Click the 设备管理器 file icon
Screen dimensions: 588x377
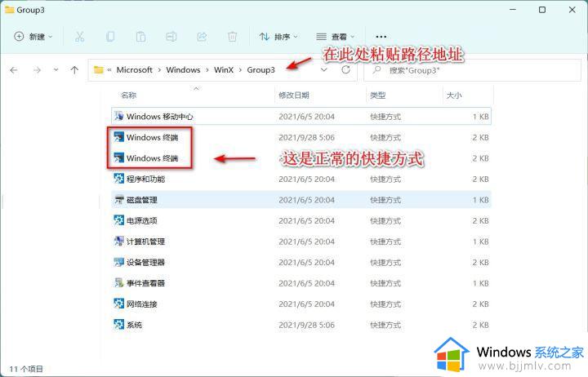pos(119,262)
